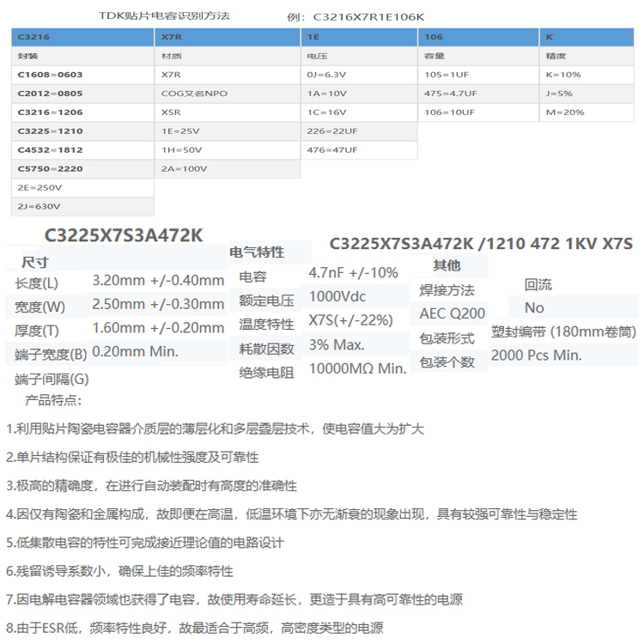
Task: Select the 产品特点 heading
Action: [x=53, y=400]
